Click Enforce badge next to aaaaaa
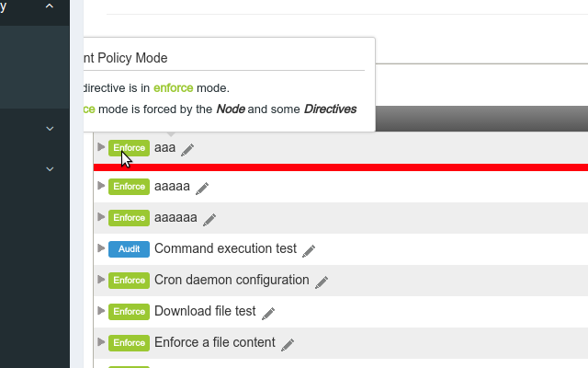The height and width of the screenshot is (368, 588). tap(129, 218)
